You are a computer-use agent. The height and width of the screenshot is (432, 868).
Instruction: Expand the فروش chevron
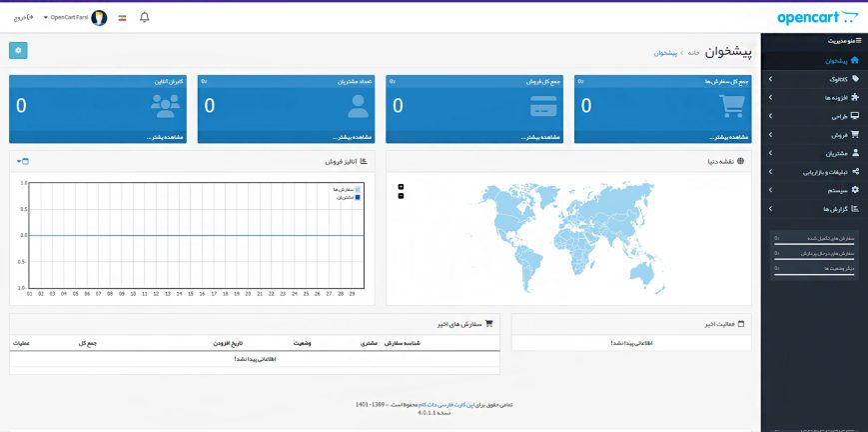(x=770, y=134)
